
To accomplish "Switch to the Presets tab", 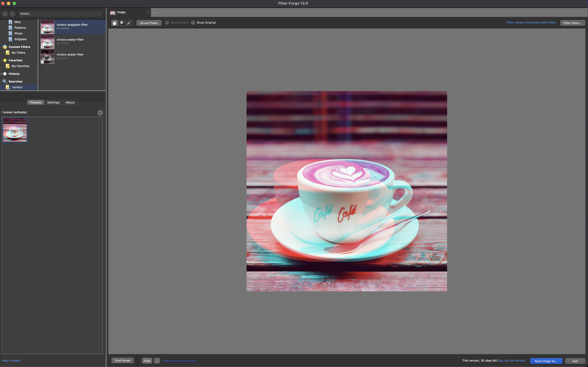I will [x=36, y=102].
